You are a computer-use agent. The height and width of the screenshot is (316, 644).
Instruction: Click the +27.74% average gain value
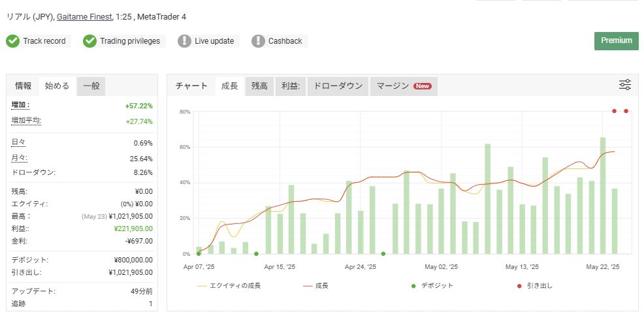139,121
